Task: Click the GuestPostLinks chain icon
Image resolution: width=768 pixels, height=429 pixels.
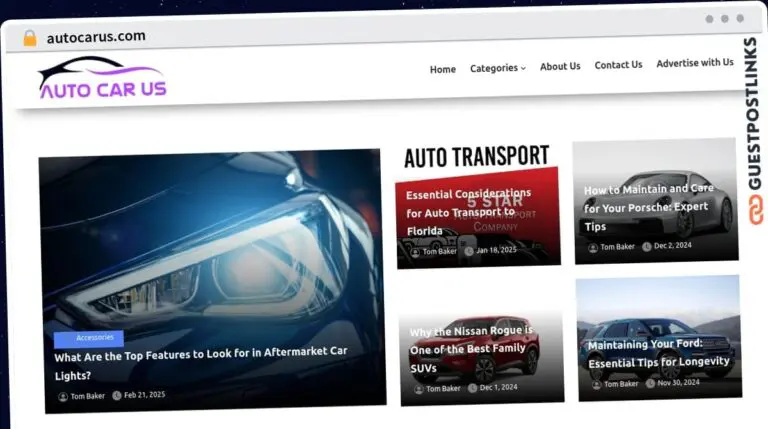Action: click(752, 211)
